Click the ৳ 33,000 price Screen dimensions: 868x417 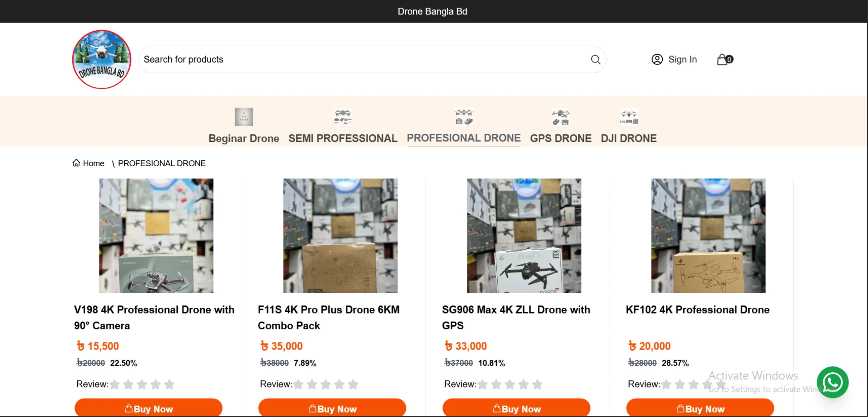click(466, 346)
